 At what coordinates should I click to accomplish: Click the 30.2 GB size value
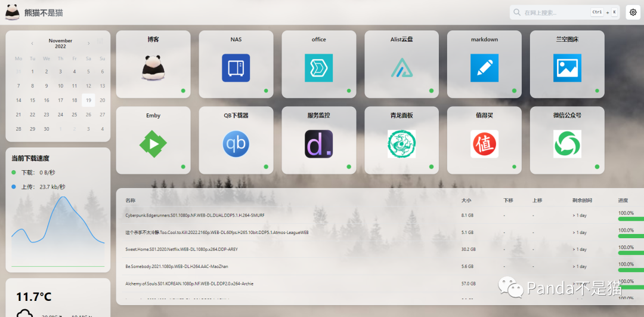(x=469, y=249)
